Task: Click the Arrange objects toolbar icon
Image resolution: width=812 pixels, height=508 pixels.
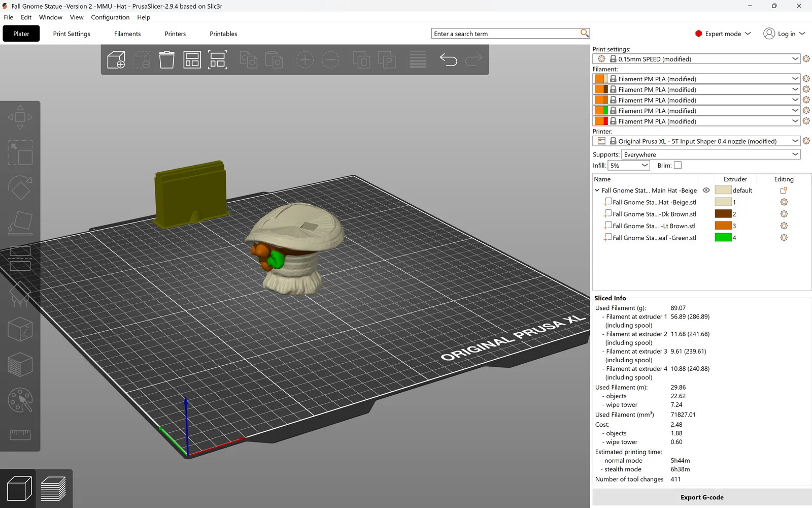Action: tap(192, 60)
